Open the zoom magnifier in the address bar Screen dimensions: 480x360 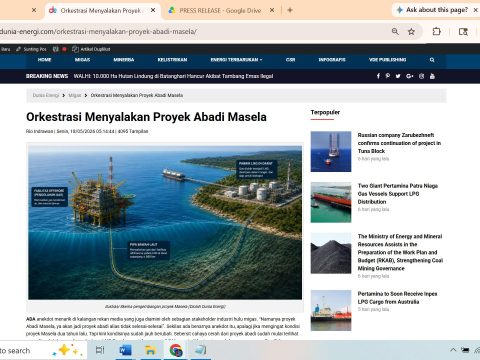click(395, 31)
